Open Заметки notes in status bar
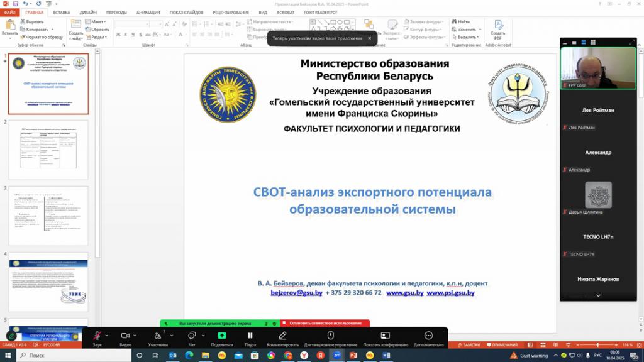 click(x=469, y=345)
